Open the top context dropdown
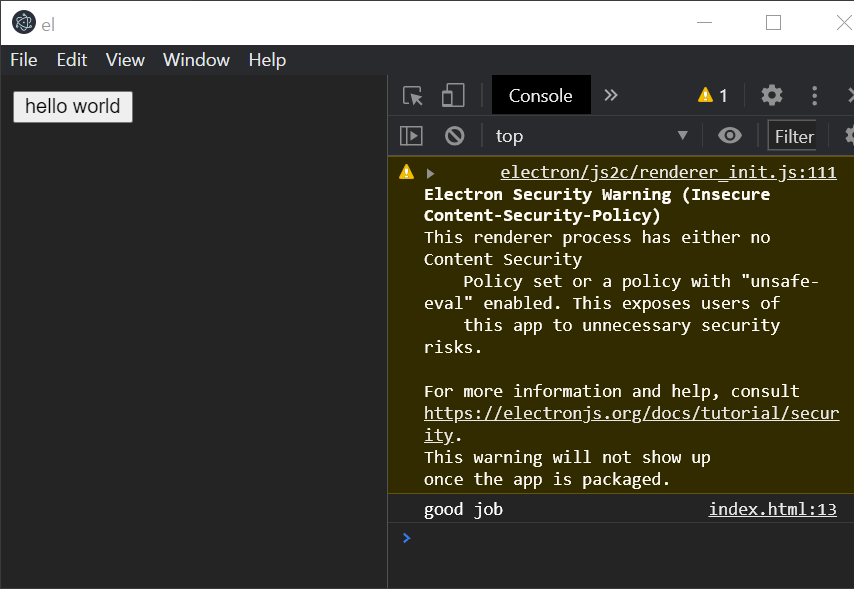Image resolution: width=854 pixels, height=589 pixels. [591, 136]
